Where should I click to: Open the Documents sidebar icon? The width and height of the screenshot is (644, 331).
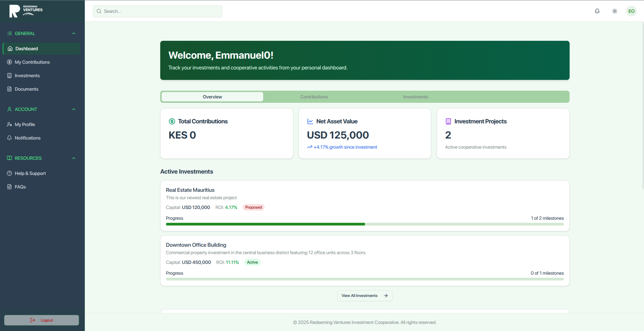pyautogui.click(x=9, y=89)
